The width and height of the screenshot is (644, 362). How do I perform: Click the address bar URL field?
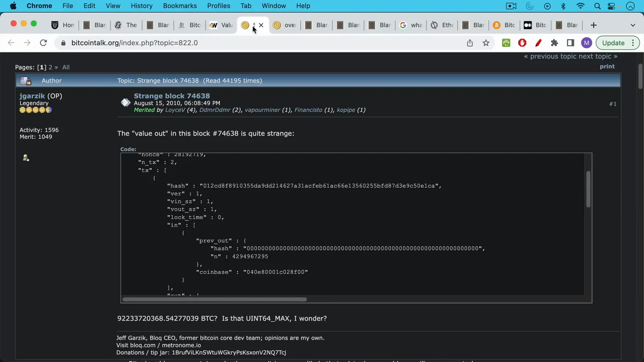point(262,43)
